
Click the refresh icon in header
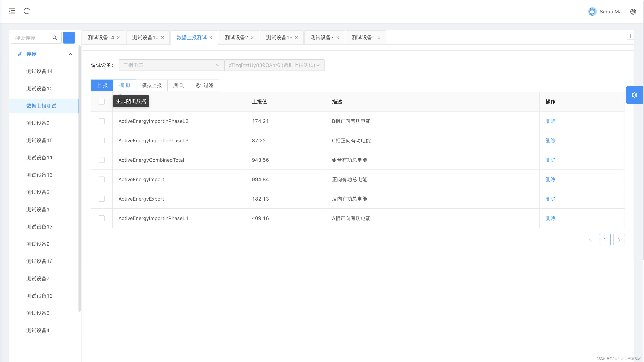tap(27, 11)
